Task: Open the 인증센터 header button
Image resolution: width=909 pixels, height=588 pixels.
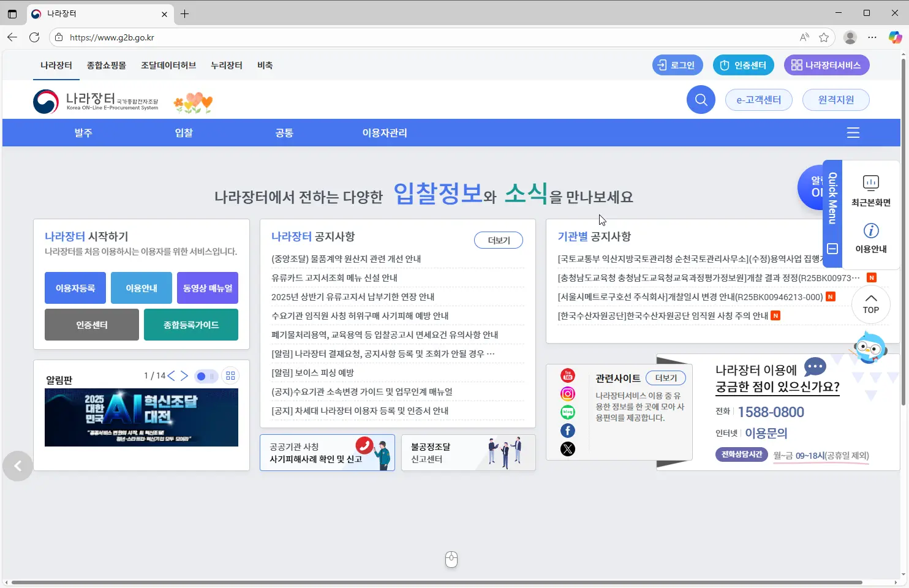Action: 744,66
